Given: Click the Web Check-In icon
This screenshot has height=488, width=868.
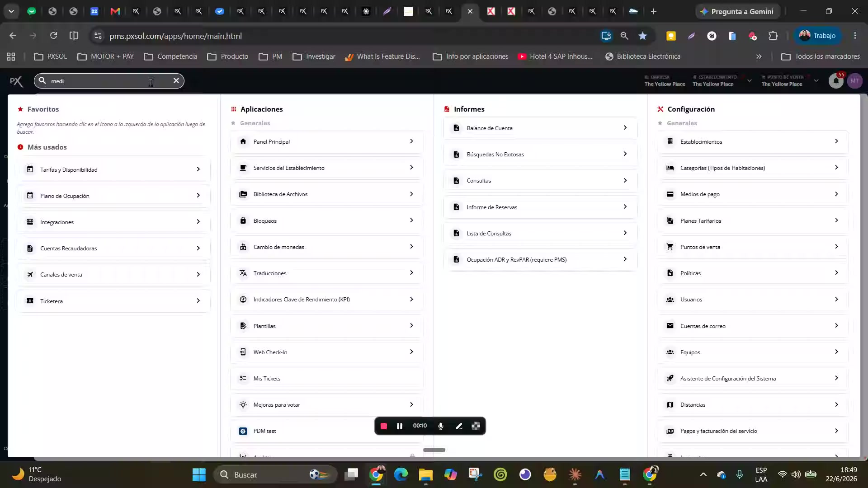Looking at the screenshot, I should coord(243,352).
